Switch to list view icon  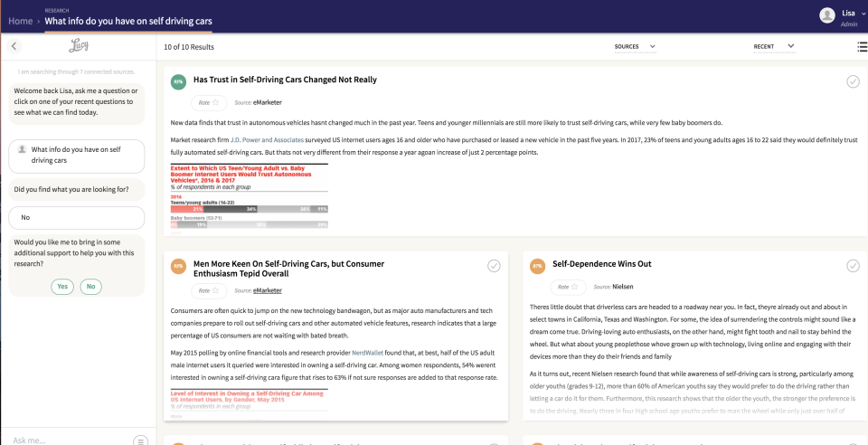point(862,47)
